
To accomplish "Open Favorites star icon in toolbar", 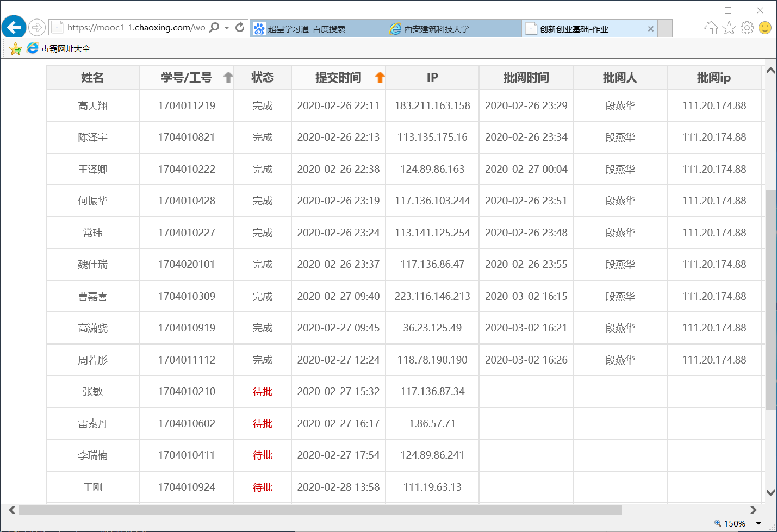I will pyautogui.click(x=729, y=28).
